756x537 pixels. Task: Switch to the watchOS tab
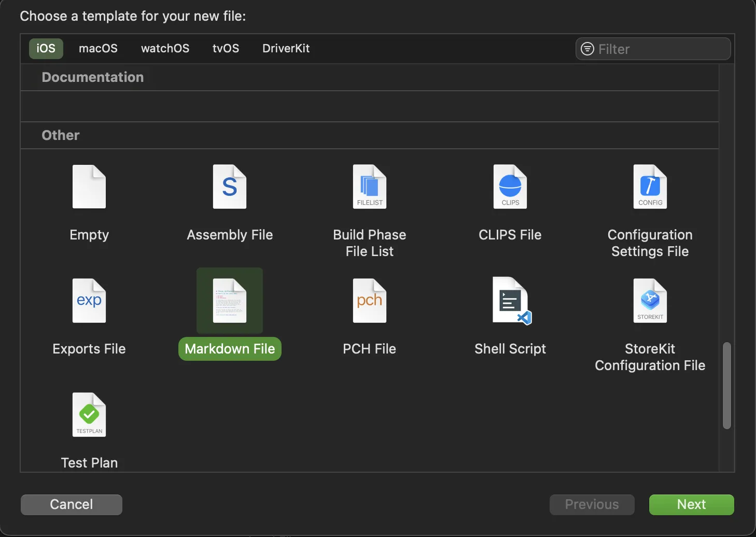pyautogui.click(x=165, y=49)
